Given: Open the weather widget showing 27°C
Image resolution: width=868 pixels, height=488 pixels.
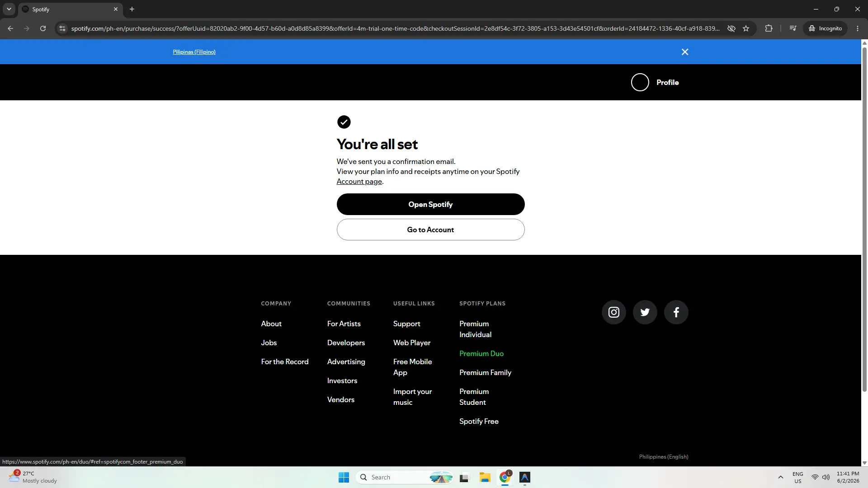Looking at the screenshot, I should coord(33,477).
